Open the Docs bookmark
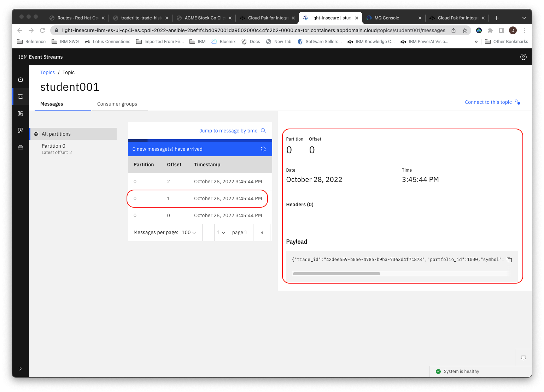This screenshot has height=392, width=544. (251, 42)
